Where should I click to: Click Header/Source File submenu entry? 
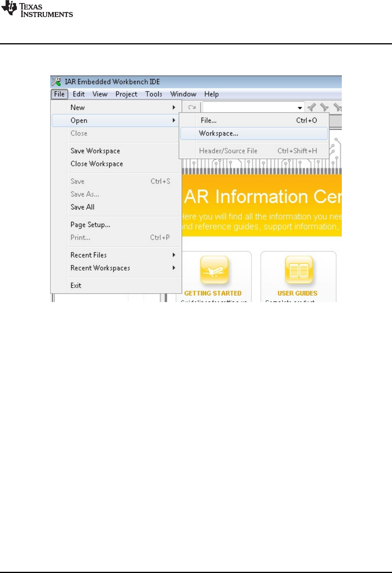[x=254, y=151]
